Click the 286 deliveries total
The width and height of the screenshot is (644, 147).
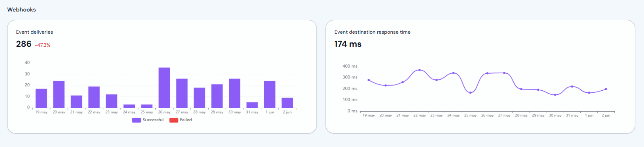tap(24, 44)
